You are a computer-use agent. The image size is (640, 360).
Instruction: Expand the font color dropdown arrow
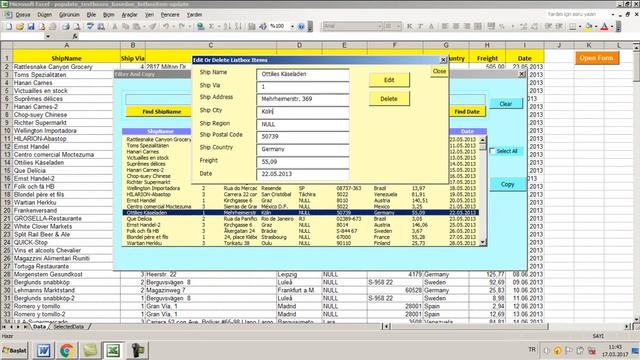pos(612,27)
